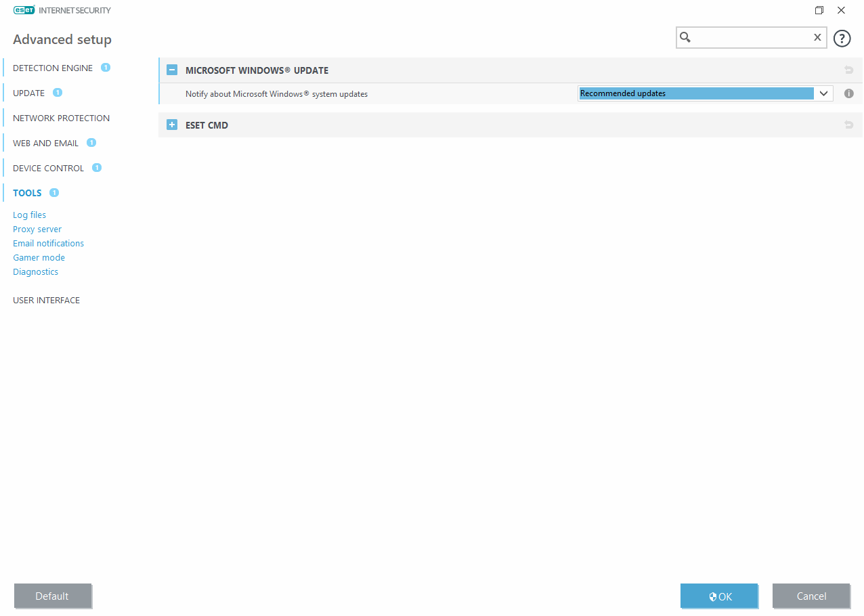
Task: Go to Update settings category
Action: coord(28,93)
